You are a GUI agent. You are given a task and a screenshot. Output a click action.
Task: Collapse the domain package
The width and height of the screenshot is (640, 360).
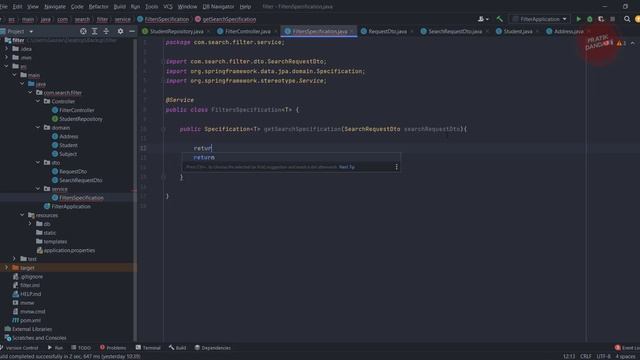click(38, 128)
